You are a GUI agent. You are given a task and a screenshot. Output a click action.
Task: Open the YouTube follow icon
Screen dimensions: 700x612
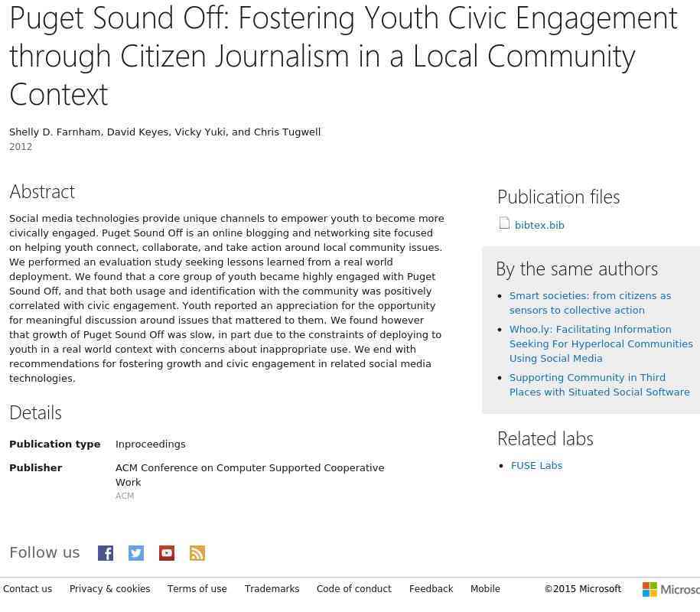pos(167,553)
